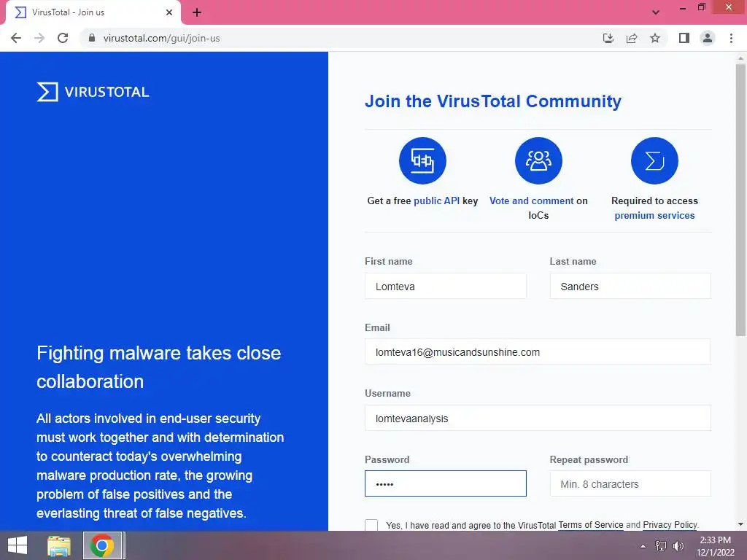Reload the page with the refresh icon

[63, 38]
